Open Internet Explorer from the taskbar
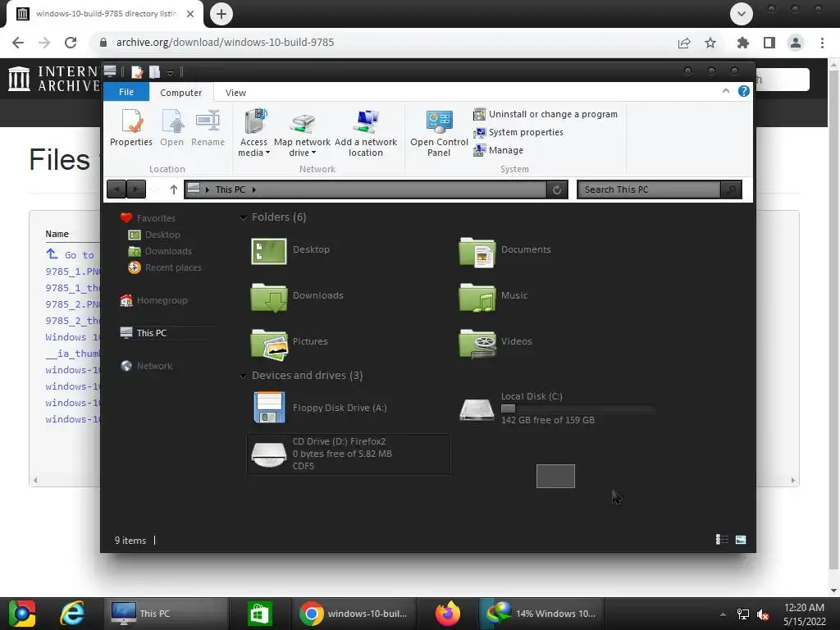The width and height of the screenshot is (840, 630). pyautogui.click(x=72, y=614)
